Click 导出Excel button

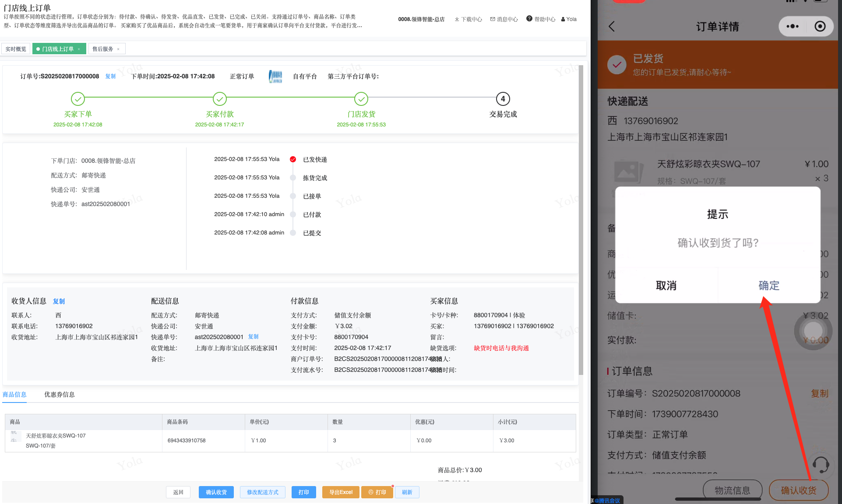(341, 492)
